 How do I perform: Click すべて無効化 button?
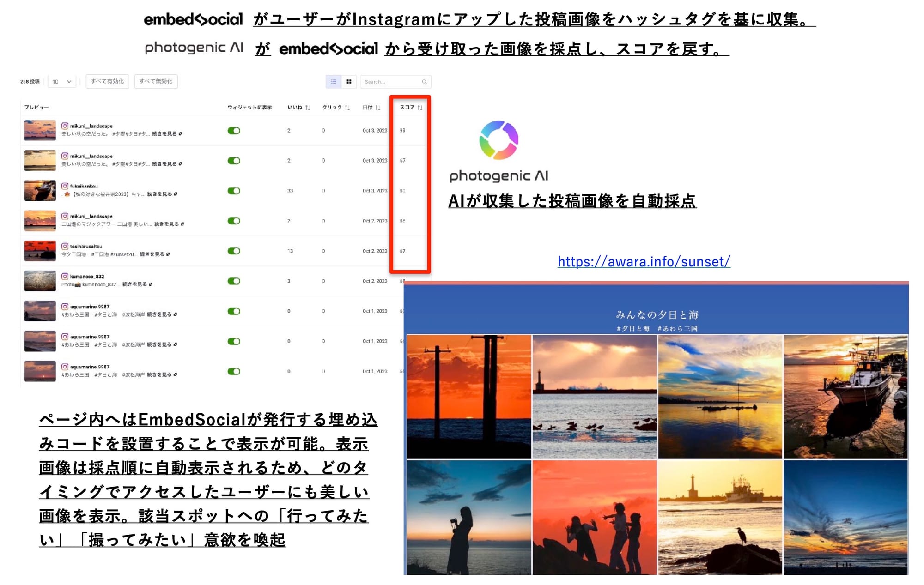pyautogui.click(x=156, y=82)
